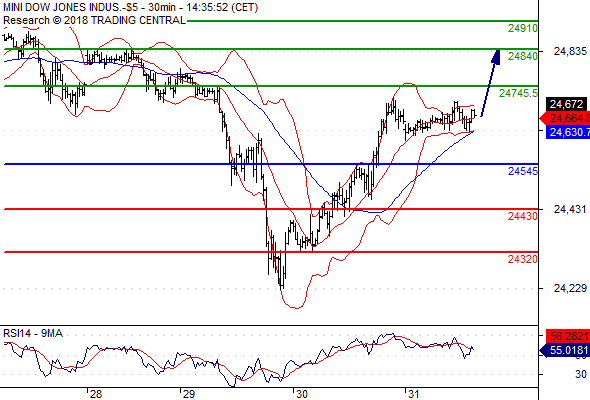Click the black 24,672 current price tag
The height and width of the screenshot is (400, 590).
click(x=567, y=104)
